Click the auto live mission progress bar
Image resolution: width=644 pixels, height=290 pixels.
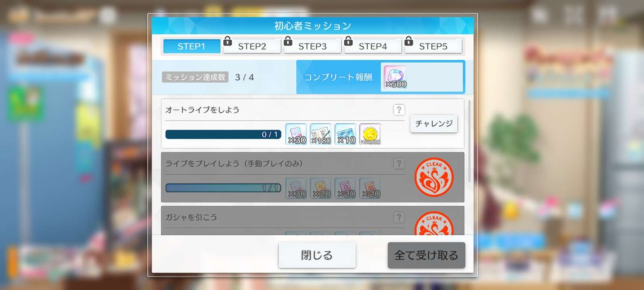click(223, 134)
